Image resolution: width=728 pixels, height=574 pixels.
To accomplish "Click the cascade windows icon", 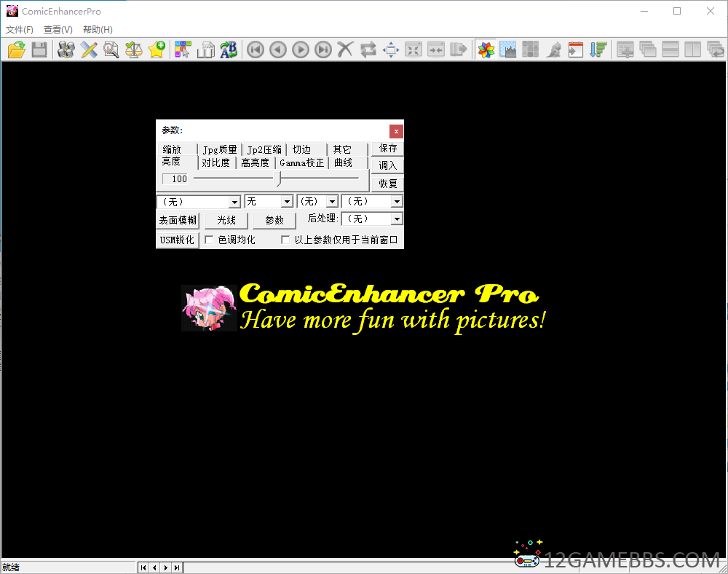I will 648,50.
